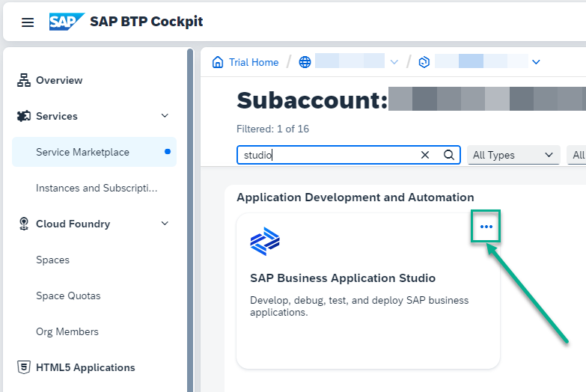Click the Cloud Foundry icon
This screenshot has height=392, width=586.
click(x=24, y=224)
